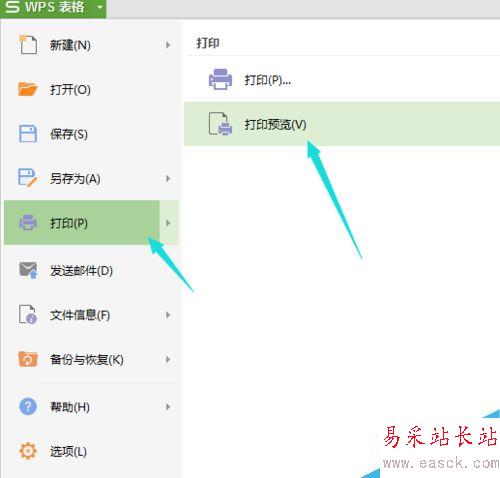This screenshot has height=478, width=500.
Task: Open the WPS 表格 dropdown arrow
Action: [x=100, y=7]
